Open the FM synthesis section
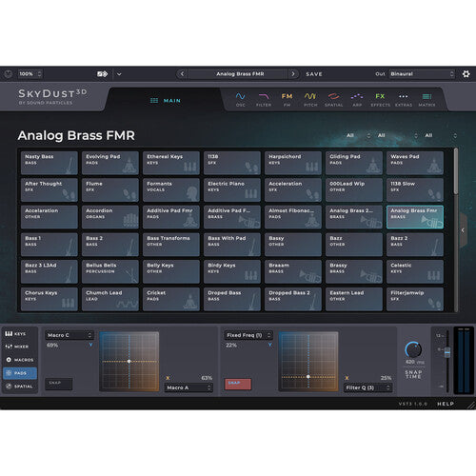This screenshot has height=476, width=476. 287,99
